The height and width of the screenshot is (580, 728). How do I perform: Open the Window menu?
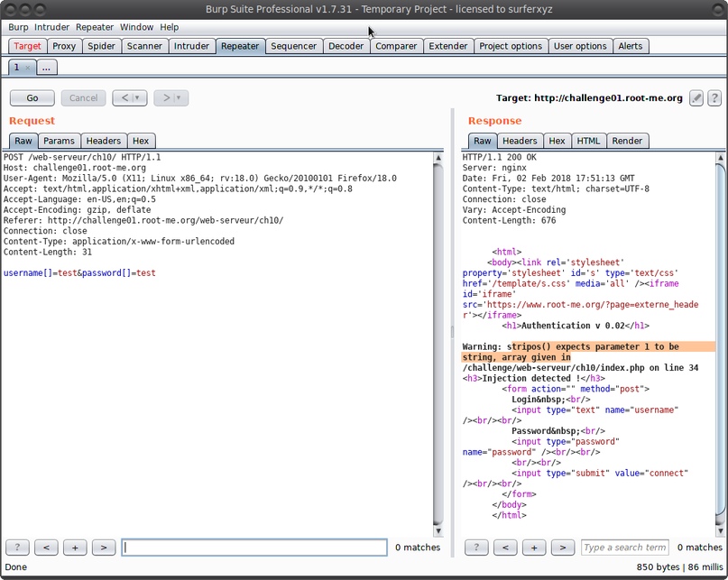coord(136,27)
